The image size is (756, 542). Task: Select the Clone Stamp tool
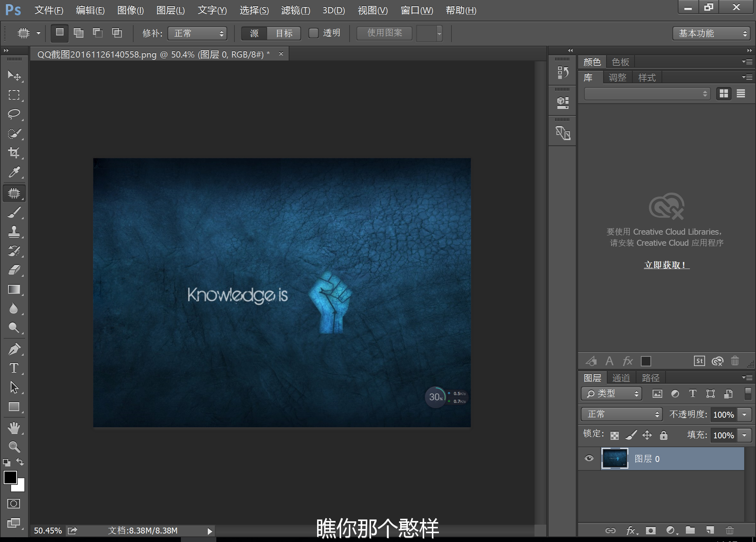point(14,231)
